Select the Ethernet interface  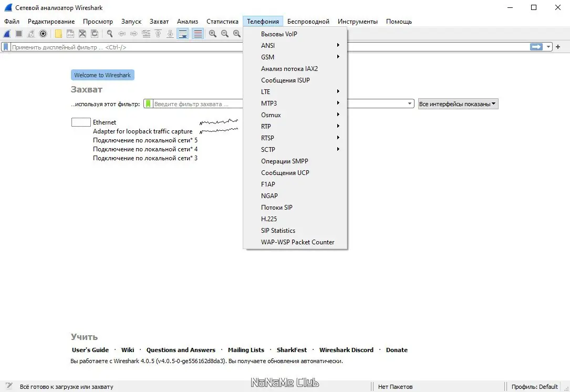[x=105, y=122]
